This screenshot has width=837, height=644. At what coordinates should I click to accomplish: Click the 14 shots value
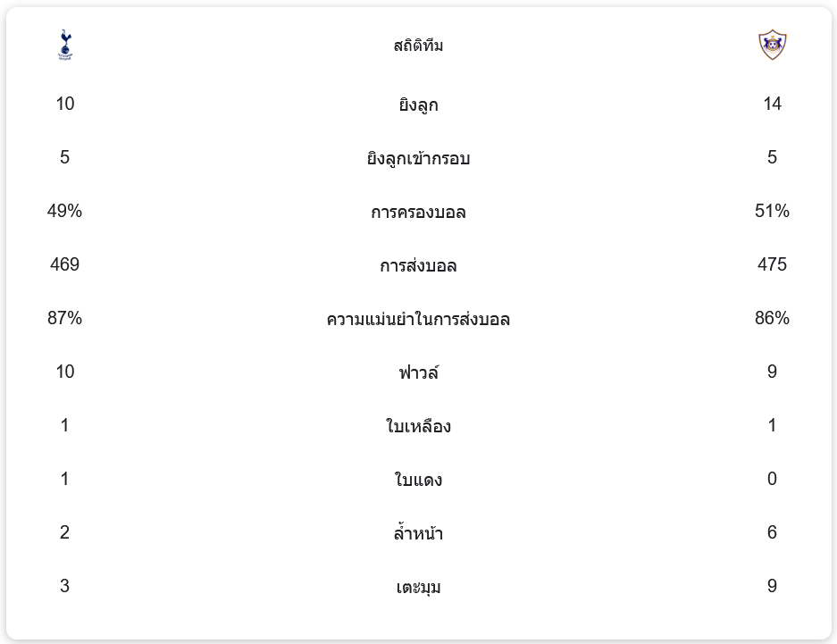(x=772, y=104)
